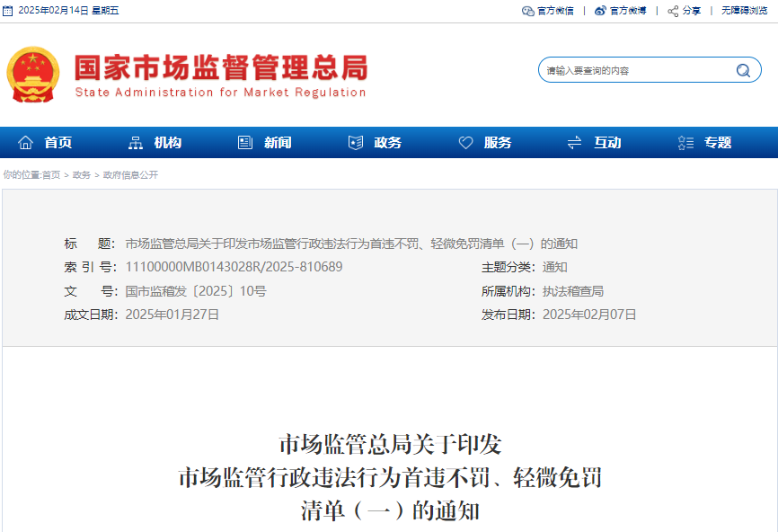This screenshot has width=778, height=532.
Task: Go to 政府信息公开 in the breadcrumb
Action: [x=130, y=174]
